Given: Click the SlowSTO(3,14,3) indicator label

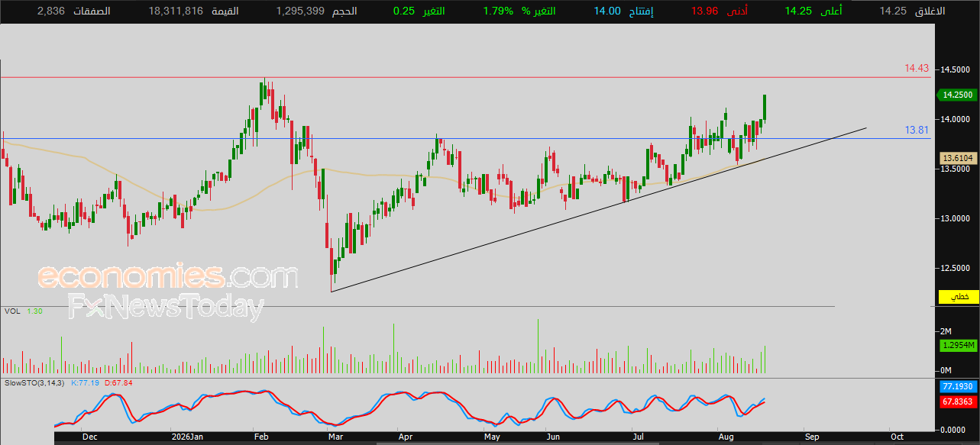Looking at the screenshot, I should [x=34, y=382].
